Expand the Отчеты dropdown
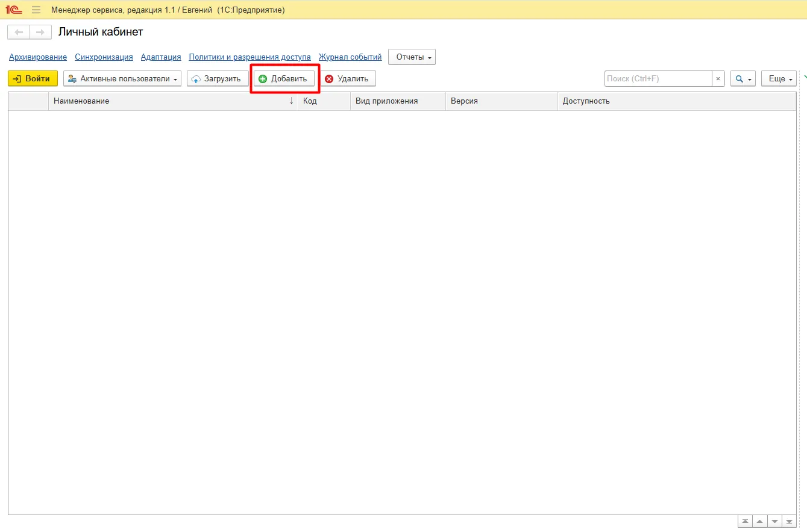The width and height of the screenshot is (807, 532). [x=412, y=57]
